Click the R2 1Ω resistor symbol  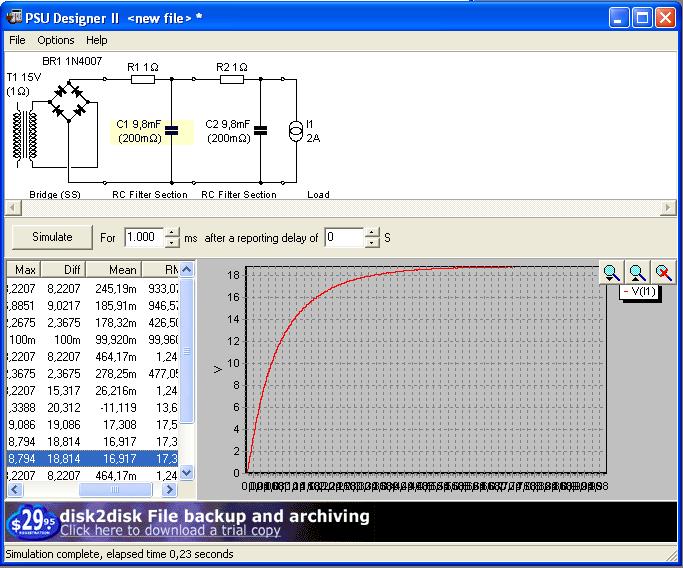(230, 80)
